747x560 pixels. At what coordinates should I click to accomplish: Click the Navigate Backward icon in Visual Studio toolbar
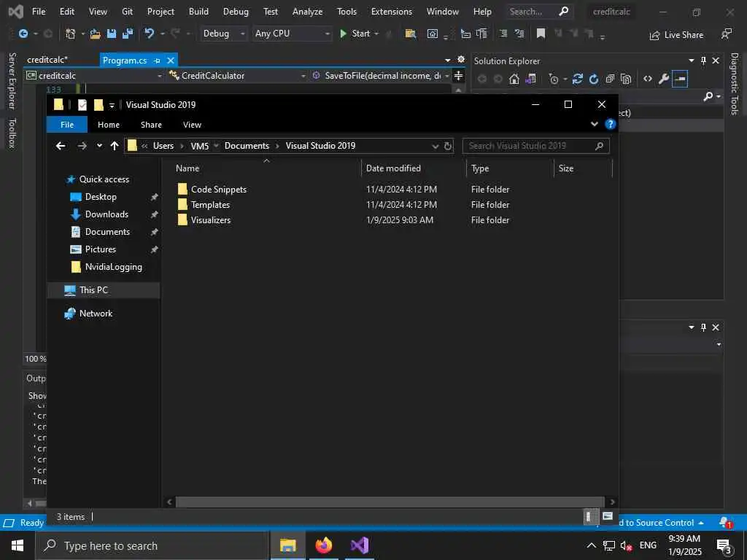(x=23, y=34)
